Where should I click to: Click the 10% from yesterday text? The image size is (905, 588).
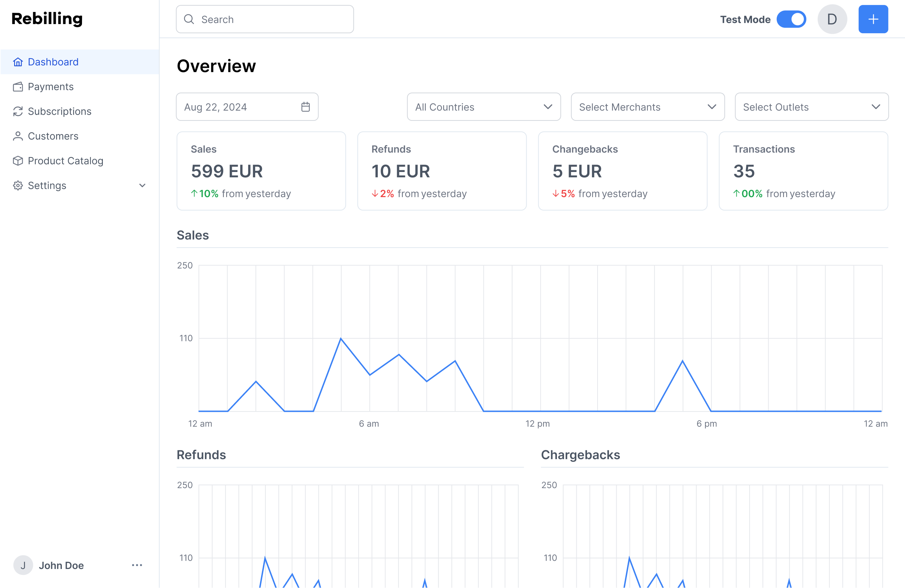pyautogui.click(x=241, y=194)
